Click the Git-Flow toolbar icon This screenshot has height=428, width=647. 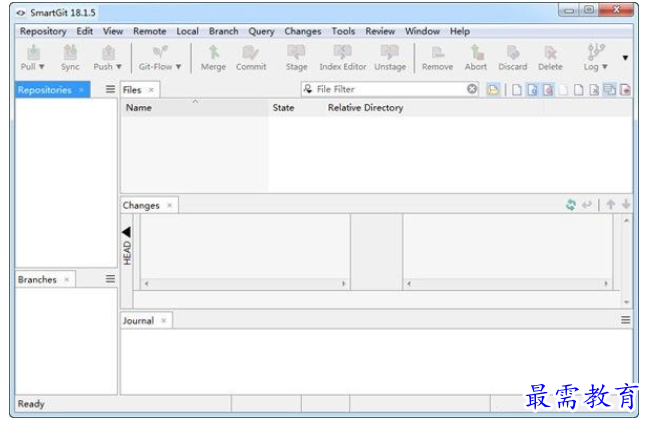pyautogui.click(x=160, y=52)
